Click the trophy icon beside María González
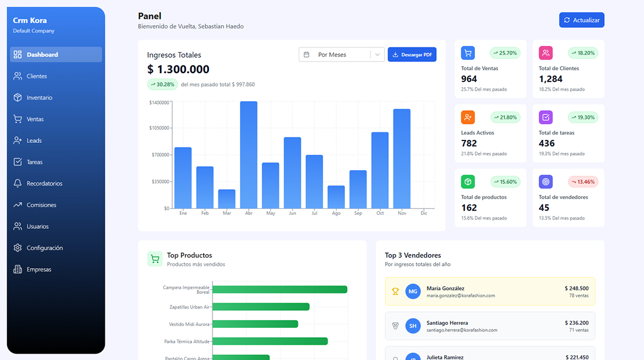Image resolution: width=644 pixels, height=360 pixels. 395,292
